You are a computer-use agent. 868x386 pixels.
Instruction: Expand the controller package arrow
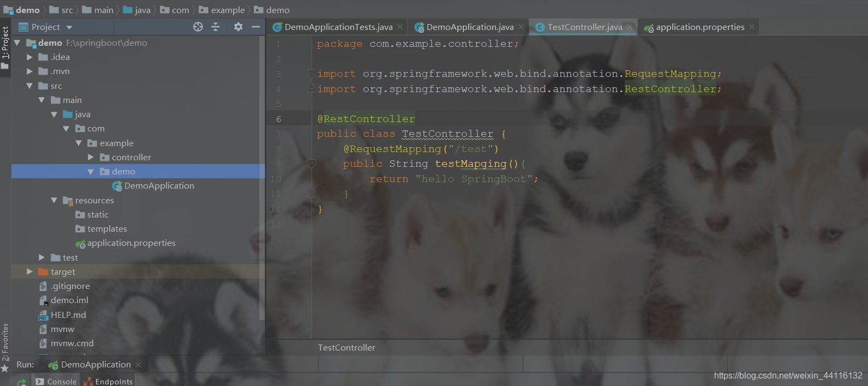click(91, 157)
